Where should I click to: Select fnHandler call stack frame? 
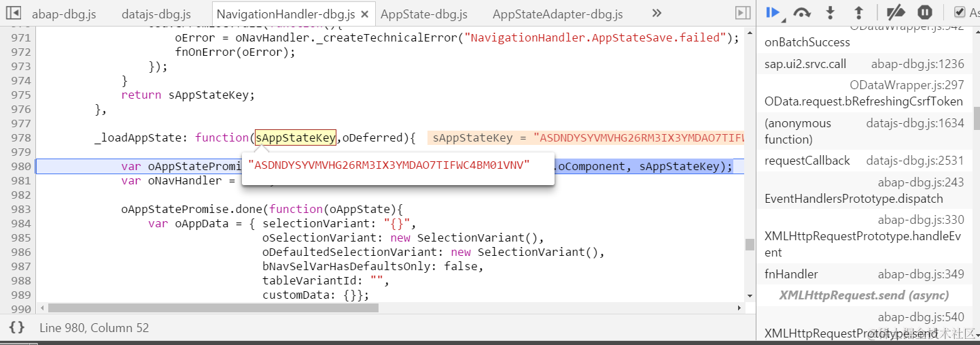791,274
